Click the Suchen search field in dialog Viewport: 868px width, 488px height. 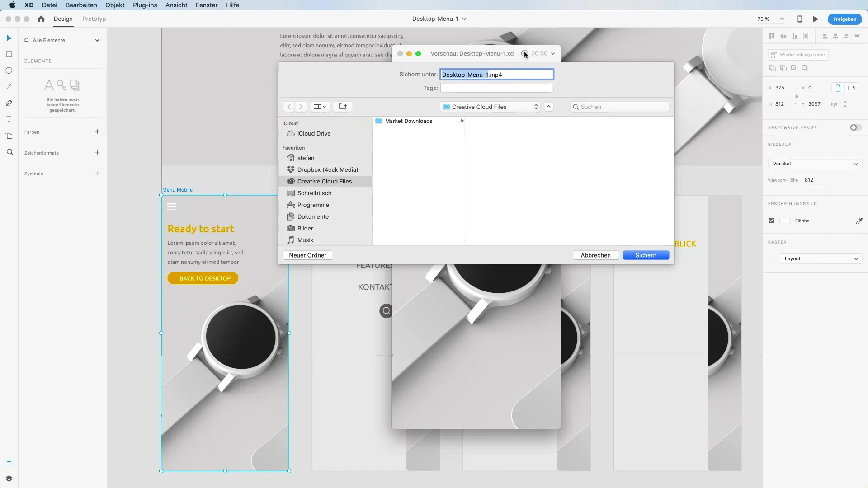(x=619, y=107)
